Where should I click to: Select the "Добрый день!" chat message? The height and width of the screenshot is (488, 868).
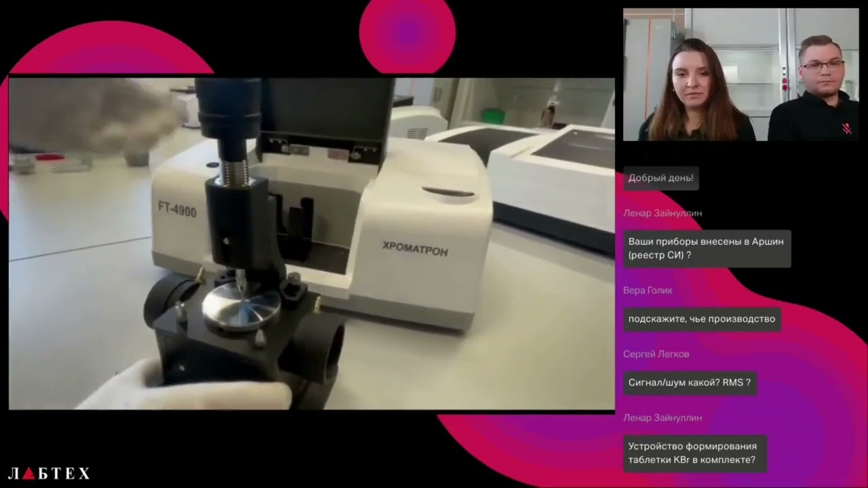coord(661,178)
